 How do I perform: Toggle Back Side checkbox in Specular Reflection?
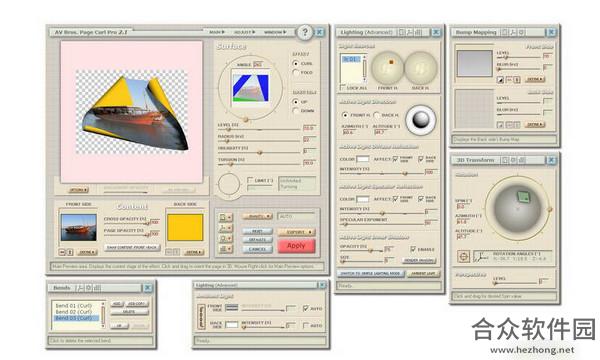[421, 199]
